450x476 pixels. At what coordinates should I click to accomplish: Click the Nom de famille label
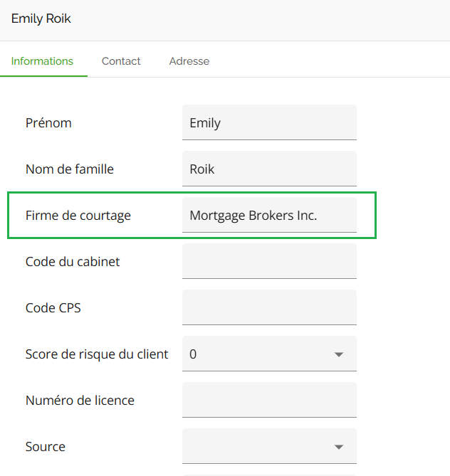click(x=70, y=169)
